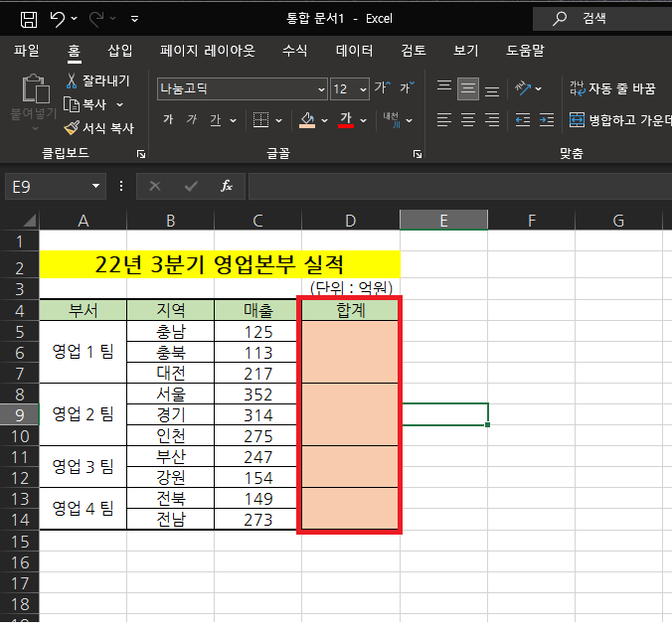Viewport: 672px width, 633px height.
Task: Open Customize Quick Access Toolbar dropdown
Action: click(x=134, y=19)
